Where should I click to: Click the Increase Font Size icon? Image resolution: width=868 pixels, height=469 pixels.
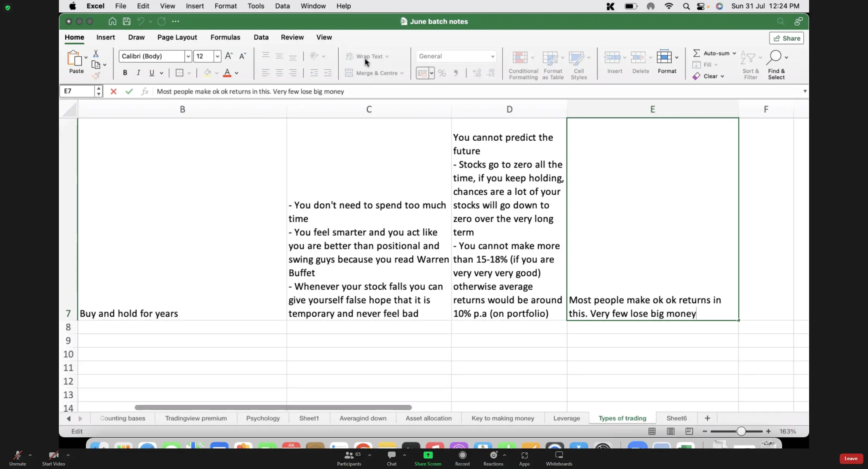pos(229,56)
